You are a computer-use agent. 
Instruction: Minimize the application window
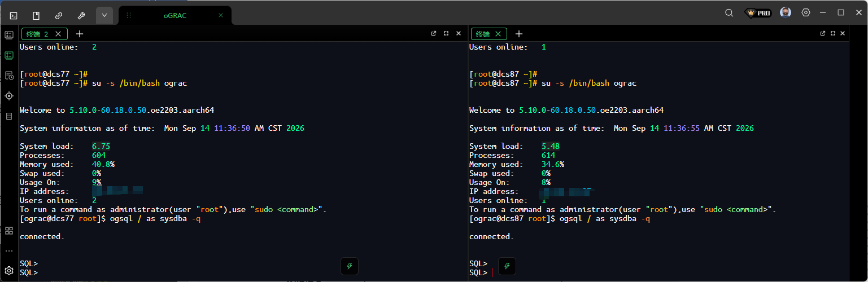tap(823, 12)
